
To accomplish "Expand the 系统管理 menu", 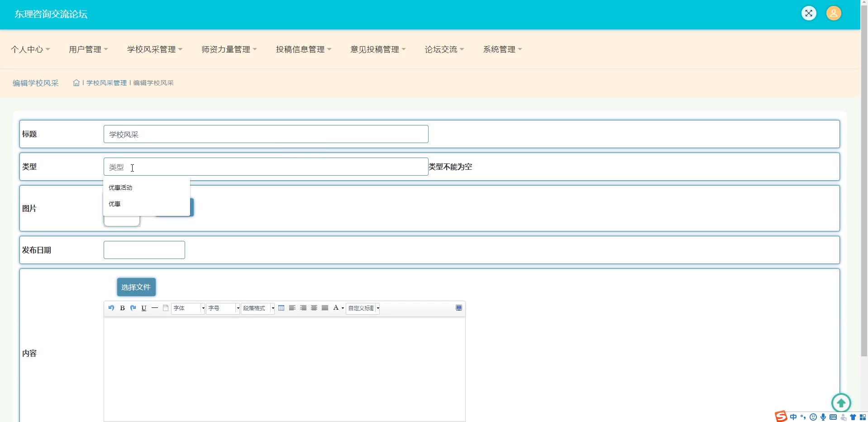I will point(502,49).
